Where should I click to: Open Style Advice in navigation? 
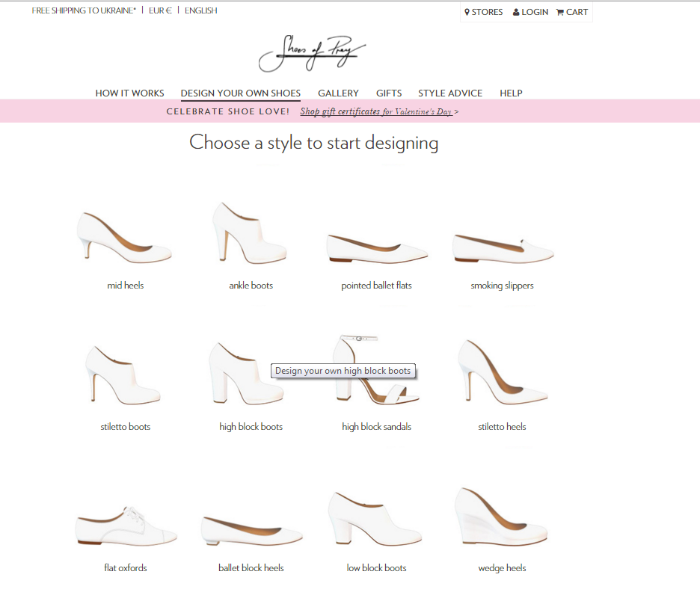click(x=450, y=93)
